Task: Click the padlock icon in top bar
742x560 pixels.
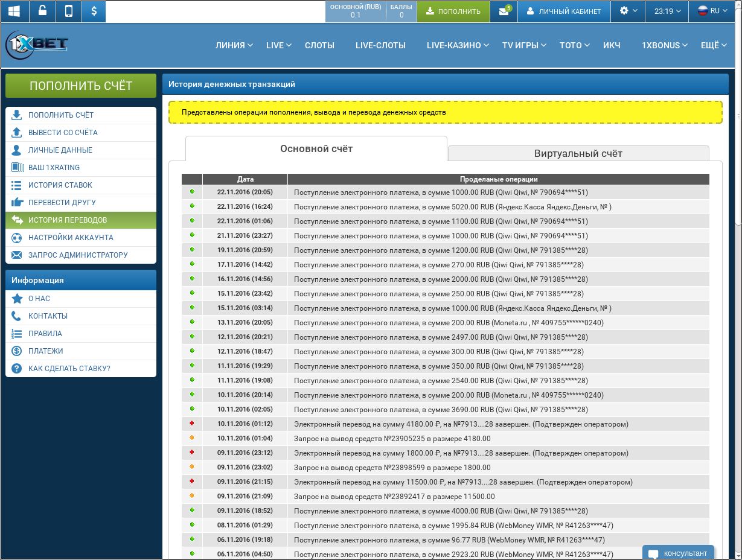Action: pyautogui.click(x=42, y=11)
